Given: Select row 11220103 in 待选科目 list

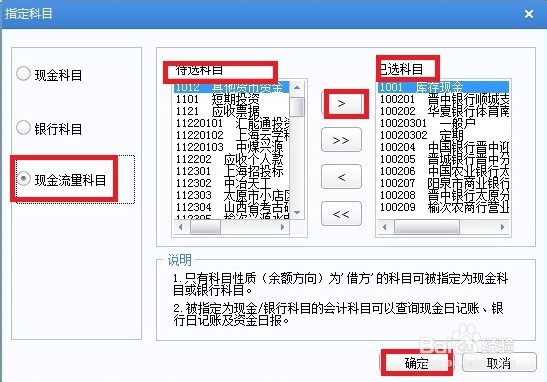Looking at the screenshot, I should (x=231, y=147).
